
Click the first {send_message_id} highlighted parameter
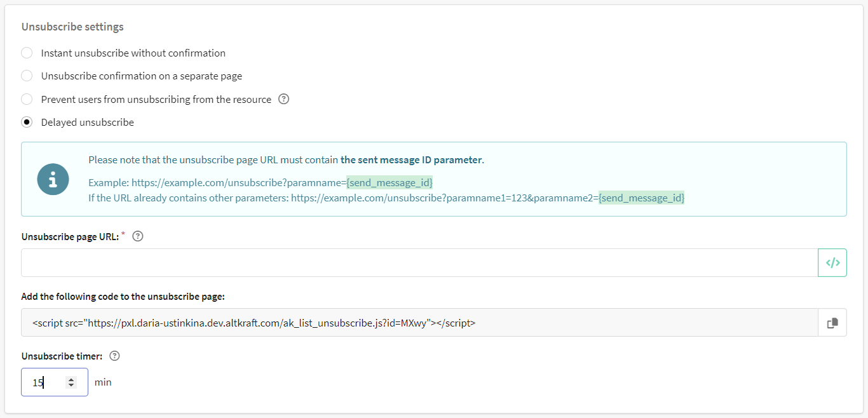coord(390,182)
